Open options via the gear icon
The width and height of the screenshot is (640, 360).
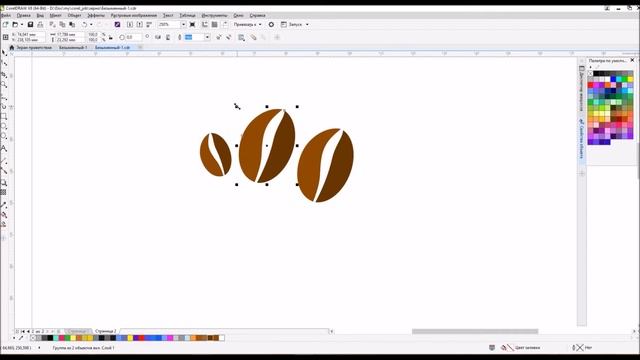[271, 24]
